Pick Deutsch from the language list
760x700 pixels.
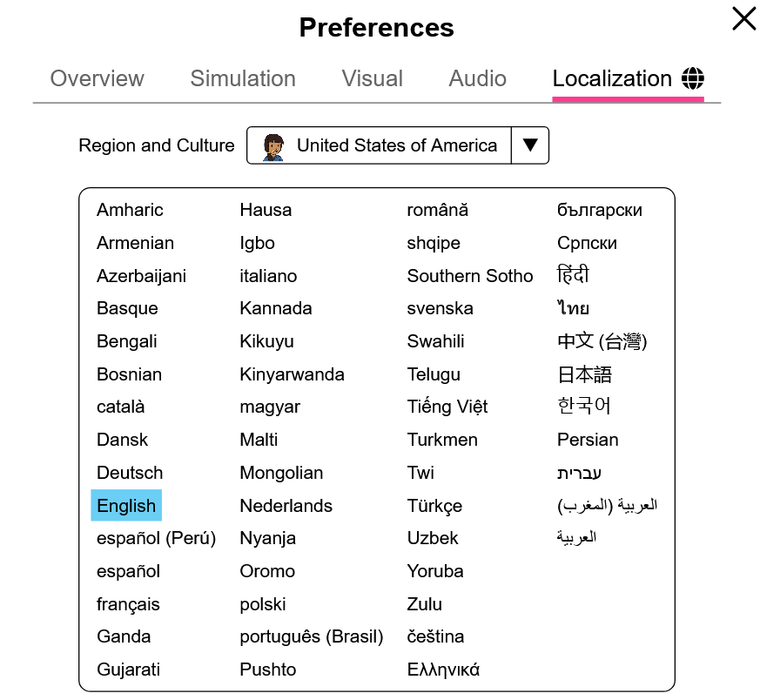(130, 473)
